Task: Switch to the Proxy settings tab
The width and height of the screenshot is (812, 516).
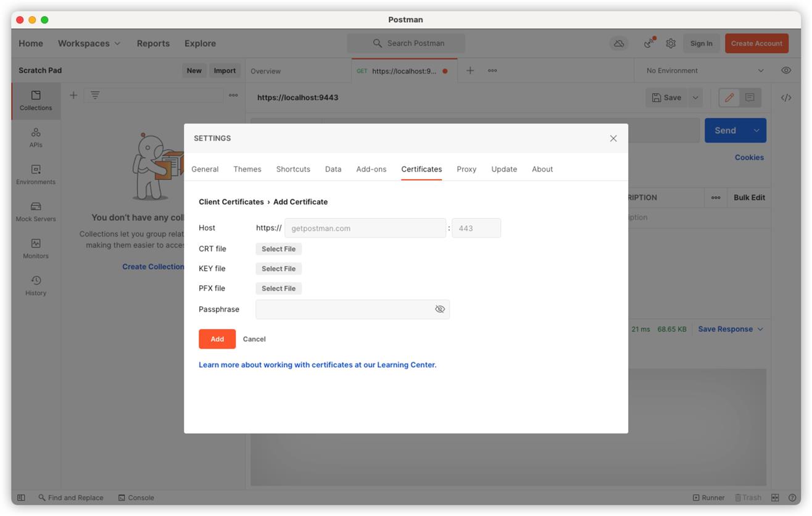Action: tap(466, 169)
